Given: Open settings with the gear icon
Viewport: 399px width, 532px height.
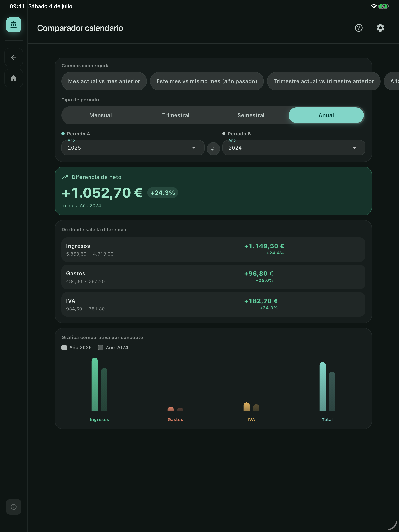Looking at the screenshot, I should 380,28.
